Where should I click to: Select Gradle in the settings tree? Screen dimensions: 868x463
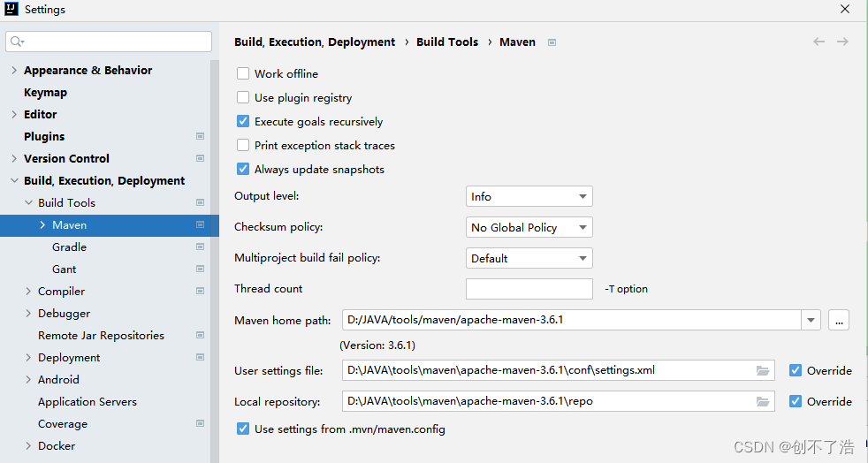point(69,247)
